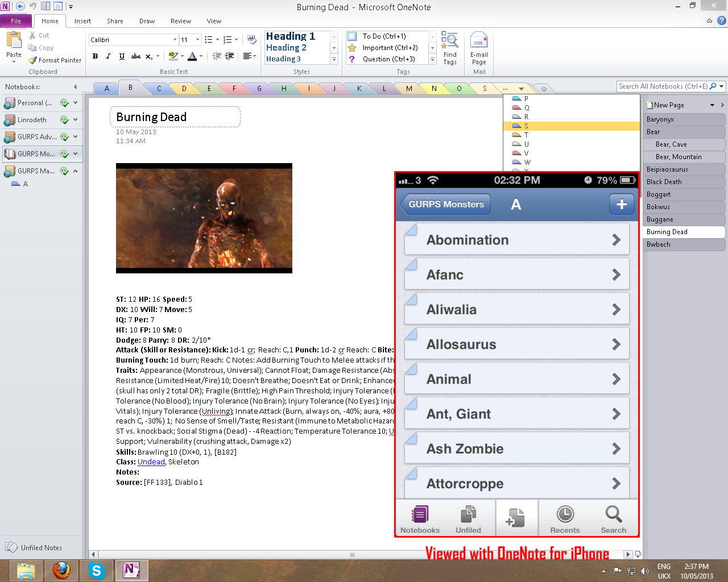Toggle Strikethrough formatting
Viewport: 728px width, 582px height.
[x=135, y=56]
